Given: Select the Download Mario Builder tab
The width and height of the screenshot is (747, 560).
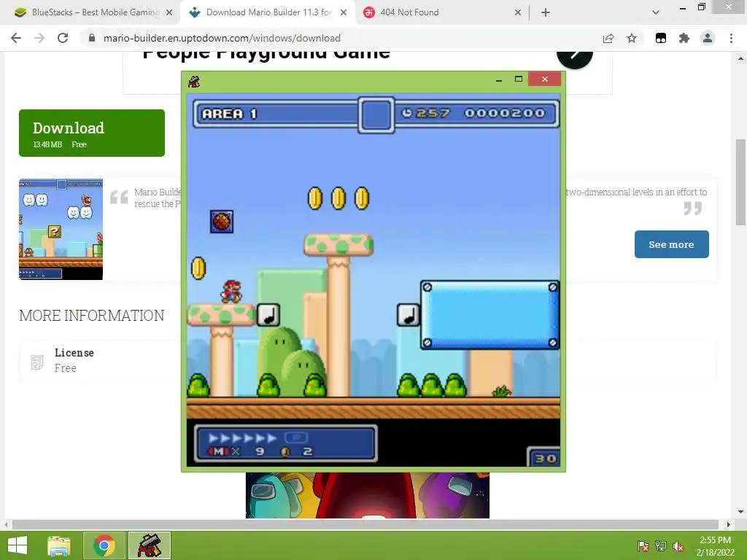Looking at the screenshot, I should [x=267, y=12].
